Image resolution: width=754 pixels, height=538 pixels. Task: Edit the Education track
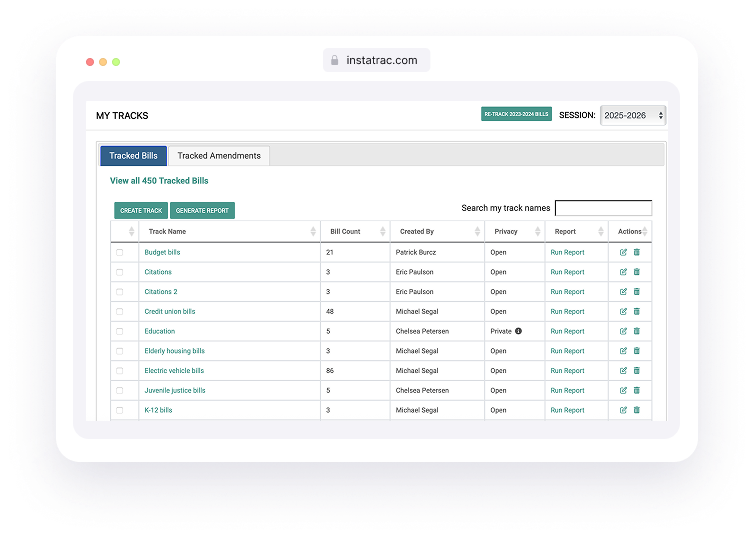[x=623, y=331]
